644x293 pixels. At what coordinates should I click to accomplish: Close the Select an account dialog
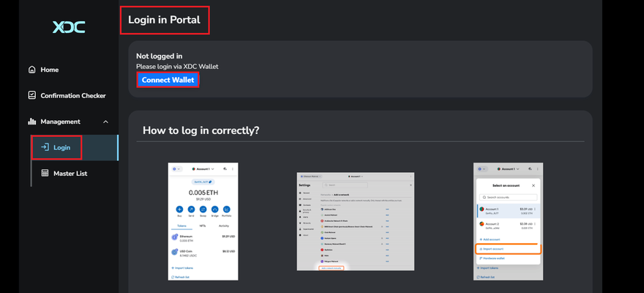pyautogui.click(x=533, y=185)
